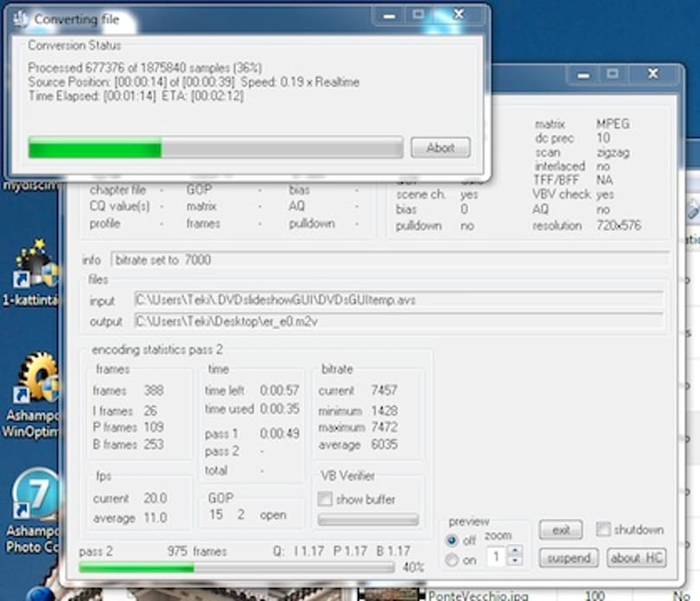Screen dimensions: 700x601
Task: Select the preview off radio button
Action: (452, 540)
